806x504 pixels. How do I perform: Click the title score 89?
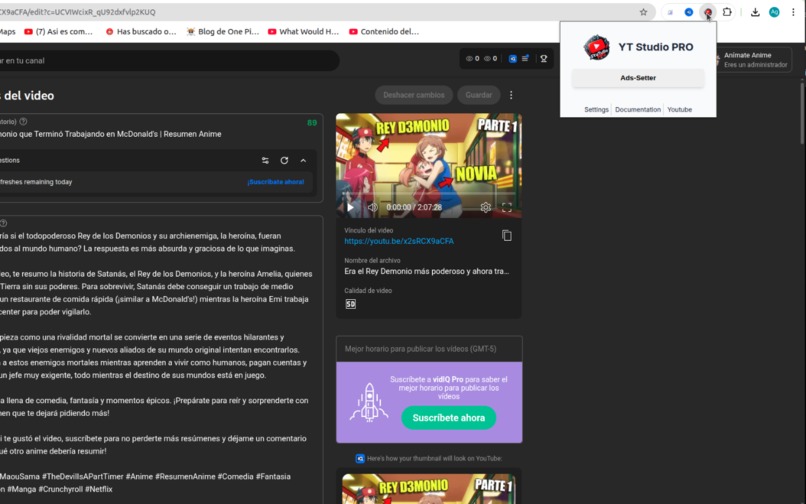(x=312, y=123)
